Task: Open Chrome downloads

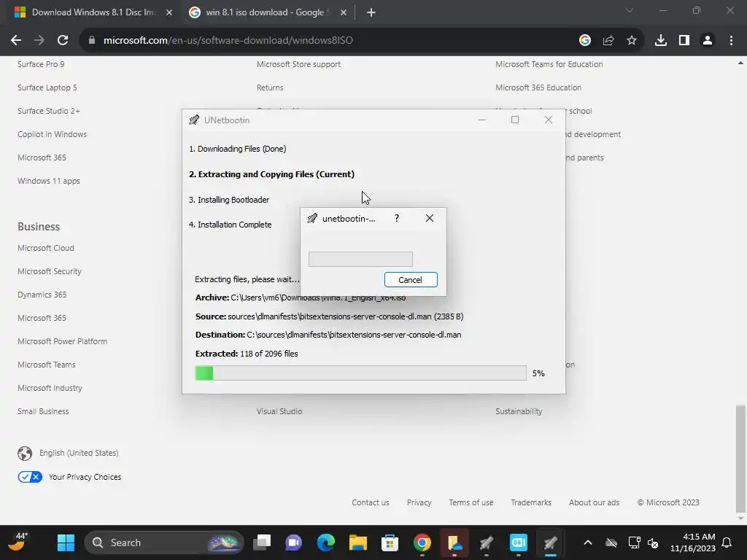Action: pyautogui.click(x=661, y=41)
